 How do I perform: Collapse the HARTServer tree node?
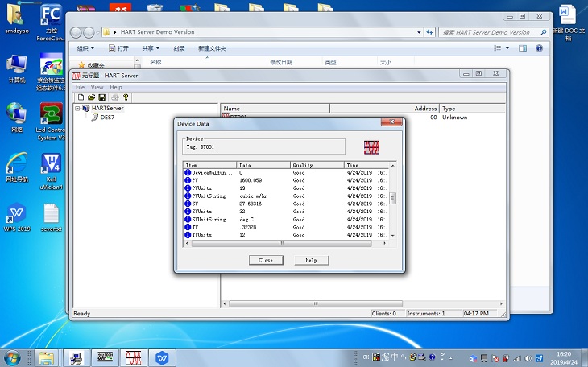point(77,108)
